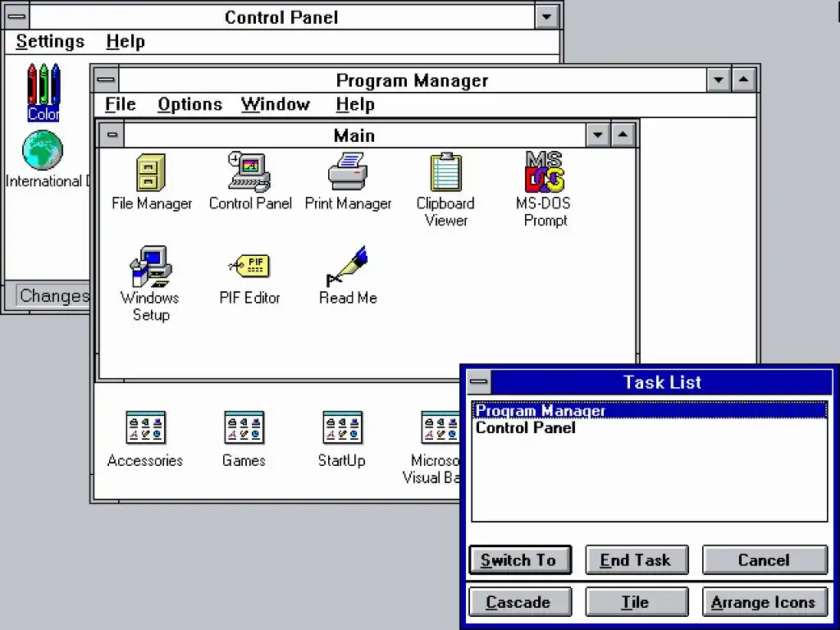Click the International globe icon in Control Panel
The image size is (840, 630).
(x=43, y=150)
